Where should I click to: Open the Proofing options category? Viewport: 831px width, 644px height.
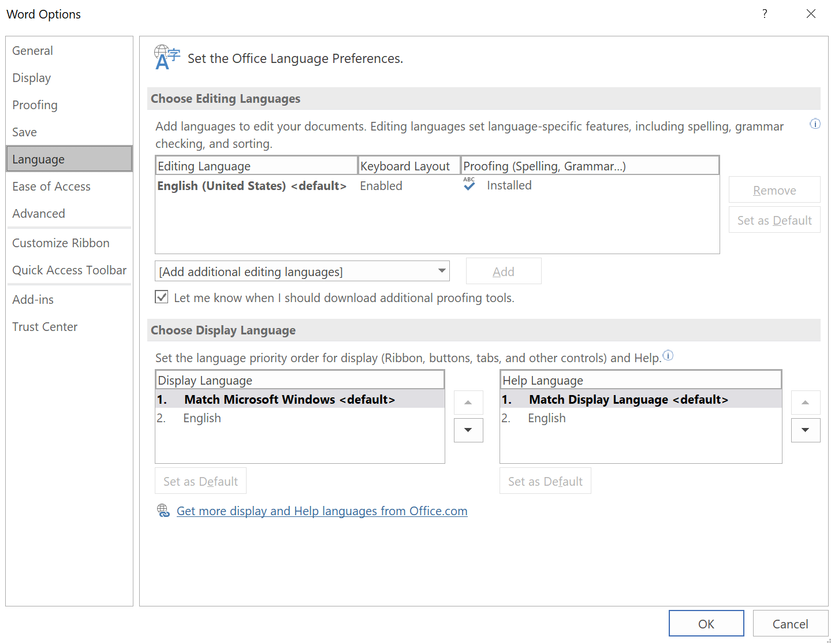pos(69,105)
